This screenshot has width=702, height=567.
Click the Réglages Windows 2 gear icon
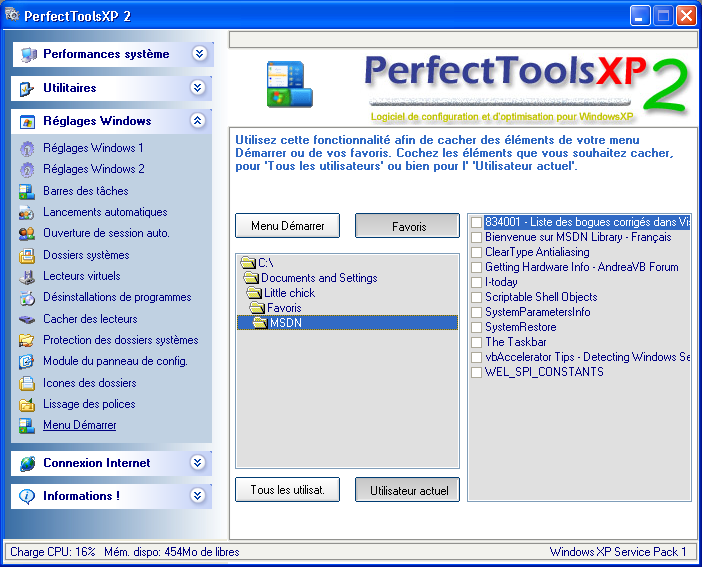click(27, 170)
